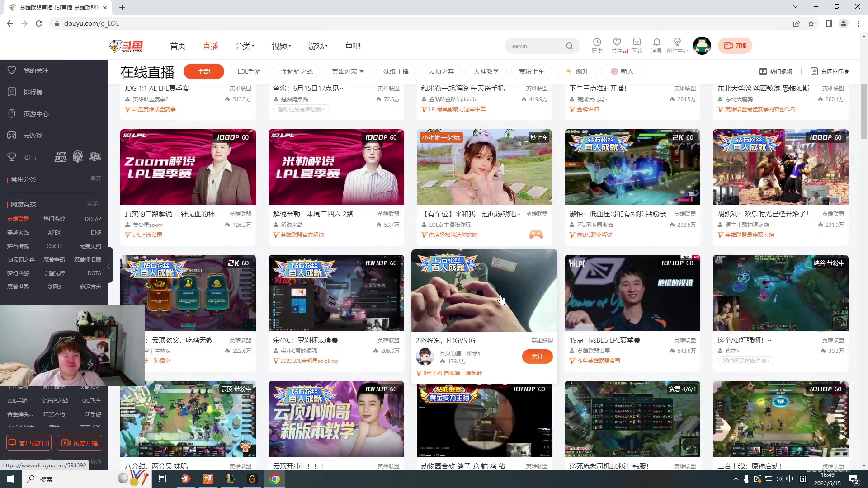The width and height of the screenshot is (868, 488).
Task: Open the notification center icon in the tray
Action: click(854, 479)
